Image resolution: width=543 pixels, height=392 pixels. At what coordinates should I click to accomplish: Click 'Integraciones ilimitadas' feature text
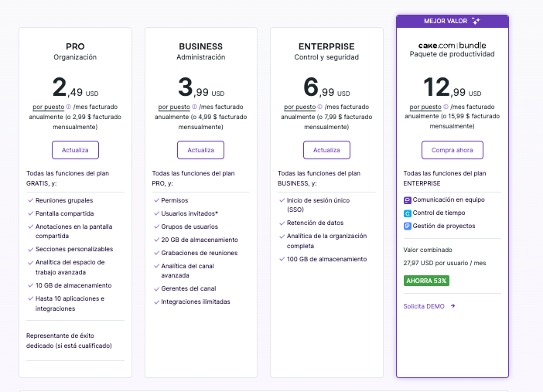196,302
